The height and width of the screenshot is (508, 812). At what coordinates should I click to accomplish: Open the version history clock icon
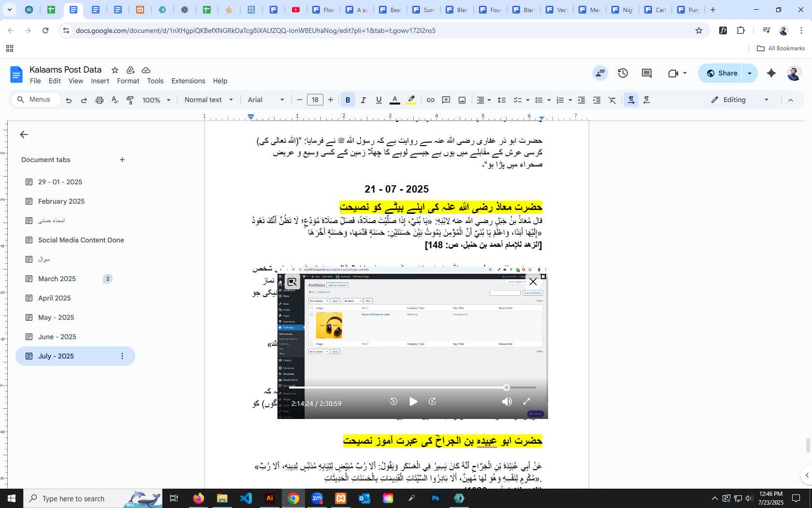click(x=623, y=73)
